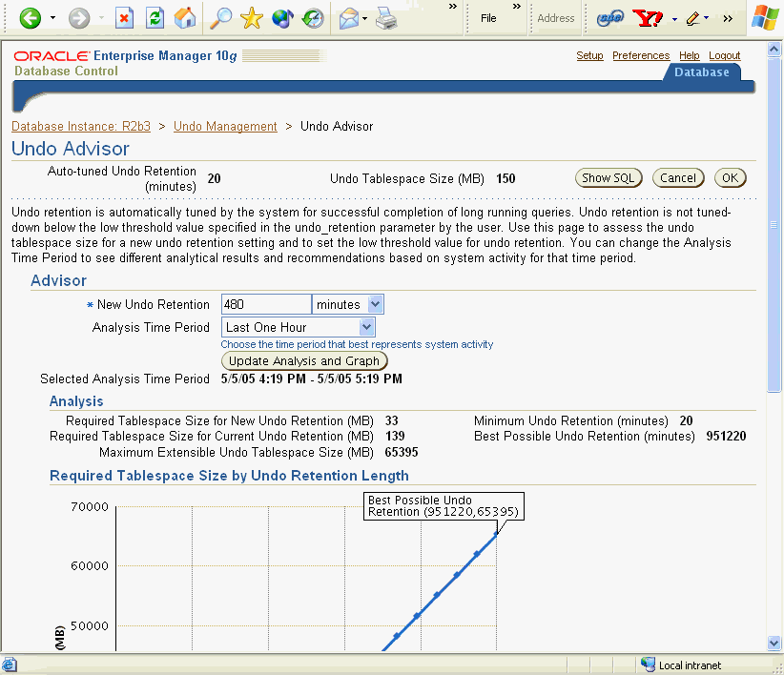Go to the Home page icon
Screen dimensions: 784x675
pos(185,17)
